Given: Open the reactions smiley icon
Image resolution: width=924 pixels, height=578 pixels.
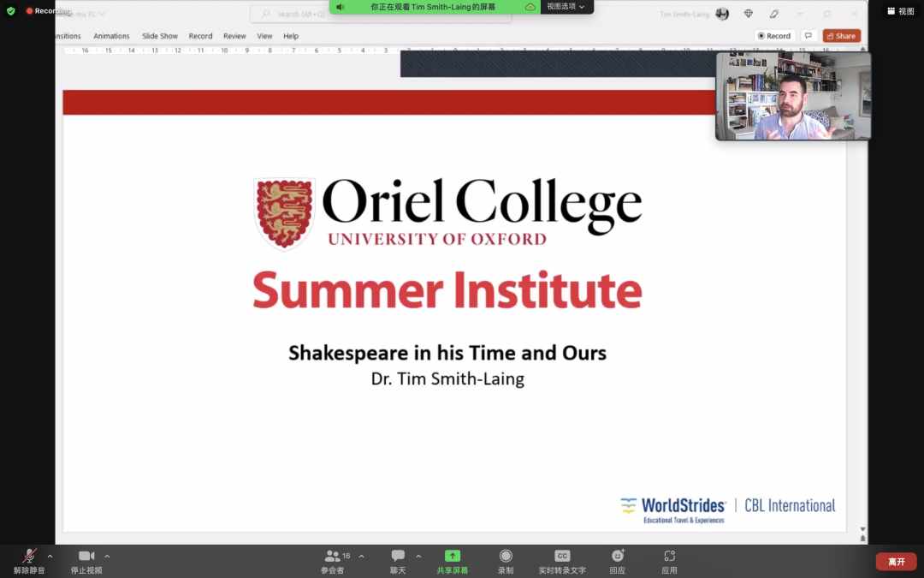Looking at the screenshot, I should [x=618, y=556].
